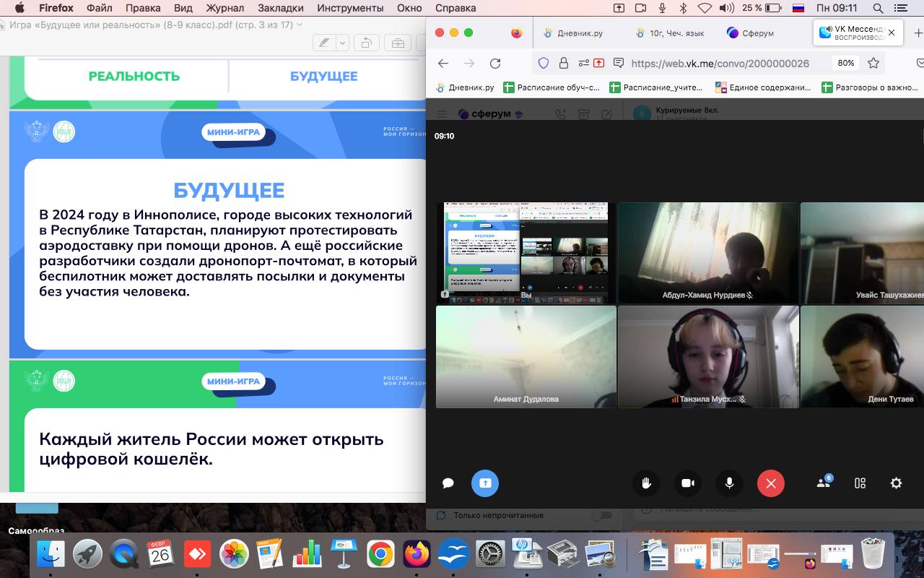Open call settings gear icon
The width and height of the screenshot is (924, 578).
pyautogui.click(x=896, y=483)
